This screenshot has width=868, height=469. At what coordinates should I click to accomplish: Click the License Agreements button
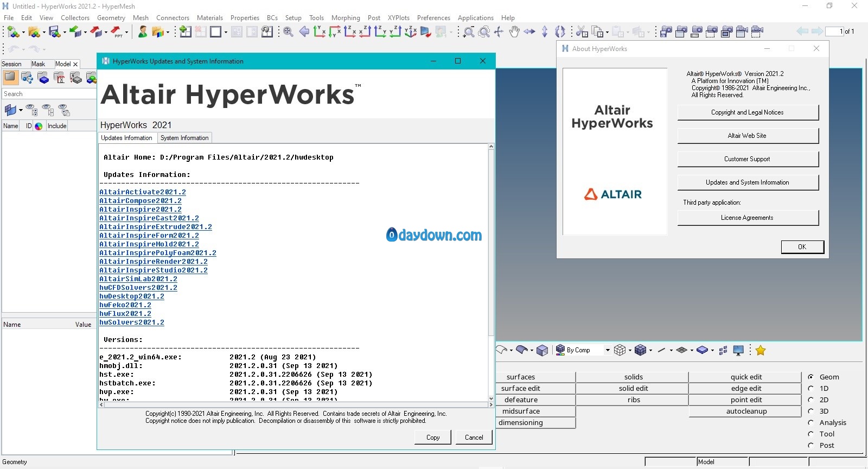coord(747,218)
